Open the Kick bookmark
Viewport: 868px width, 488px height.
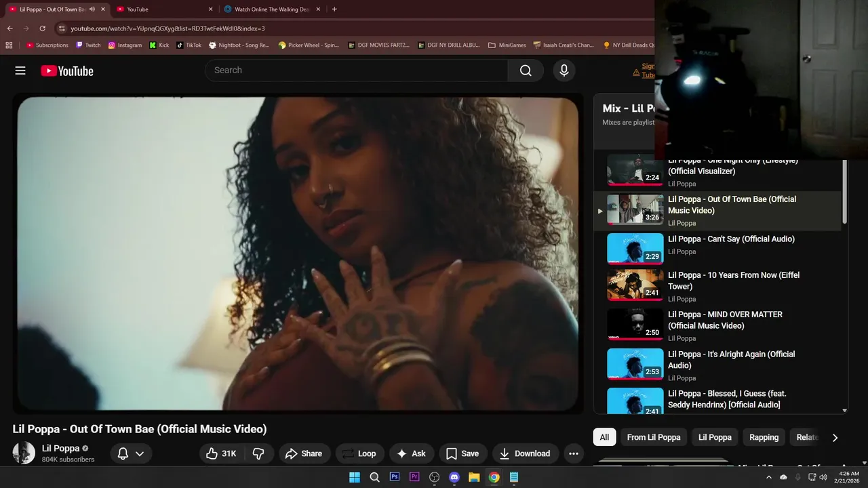(159, 45)
